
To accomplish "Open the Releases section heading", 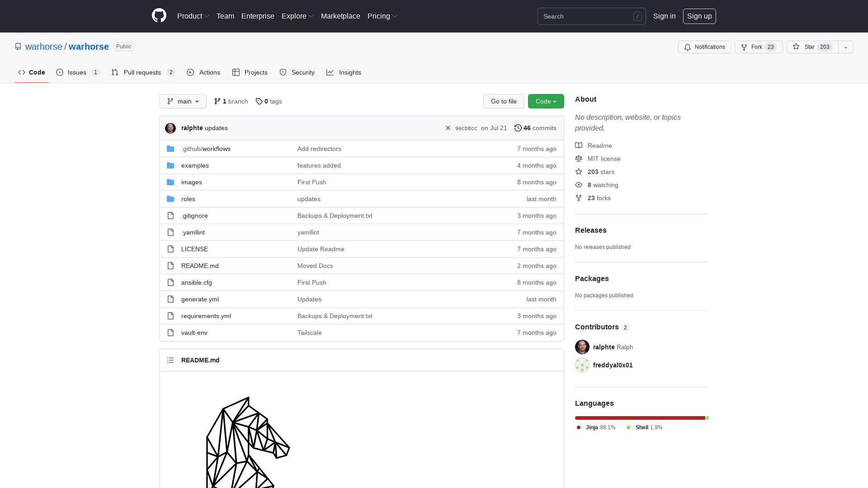I will click(x=591, y=230).
